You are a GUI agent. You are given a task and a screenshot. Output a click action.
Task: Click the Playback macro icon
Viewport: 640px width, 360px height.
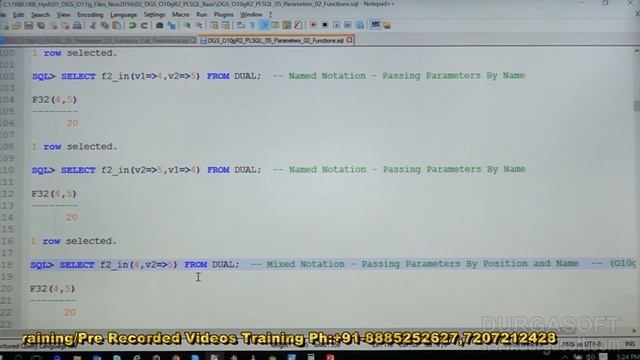[x=336, y=25]
